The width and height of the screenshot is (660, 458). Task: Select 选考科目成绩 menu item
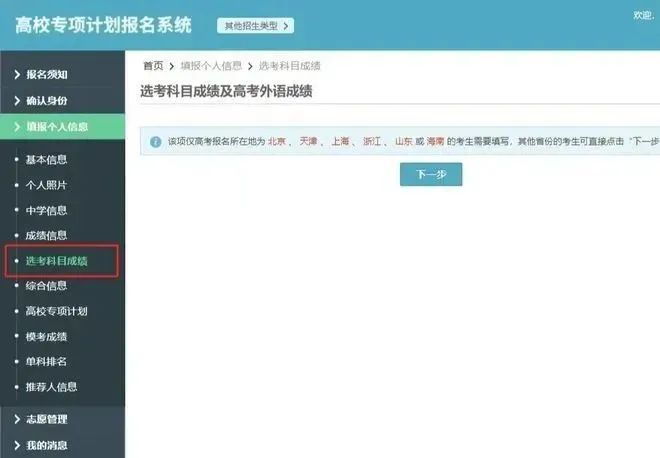tap(56, 261)
